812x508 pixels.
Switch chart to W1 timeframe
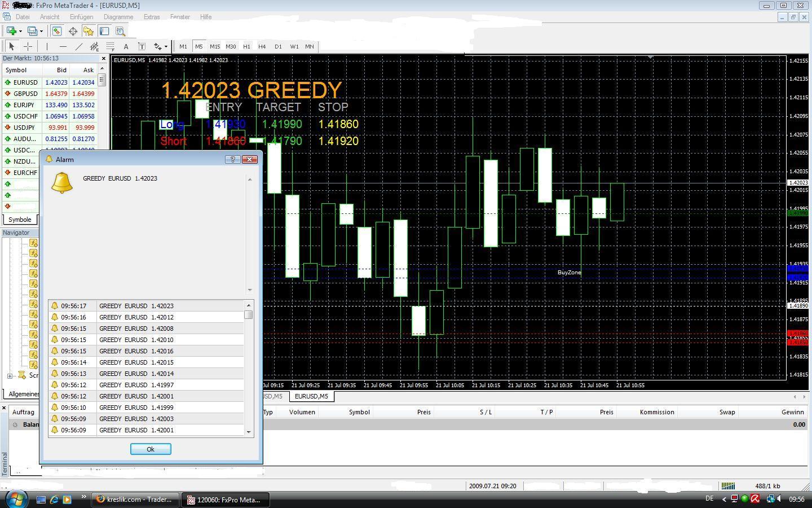pyautogui.click(x=294, y=46)
